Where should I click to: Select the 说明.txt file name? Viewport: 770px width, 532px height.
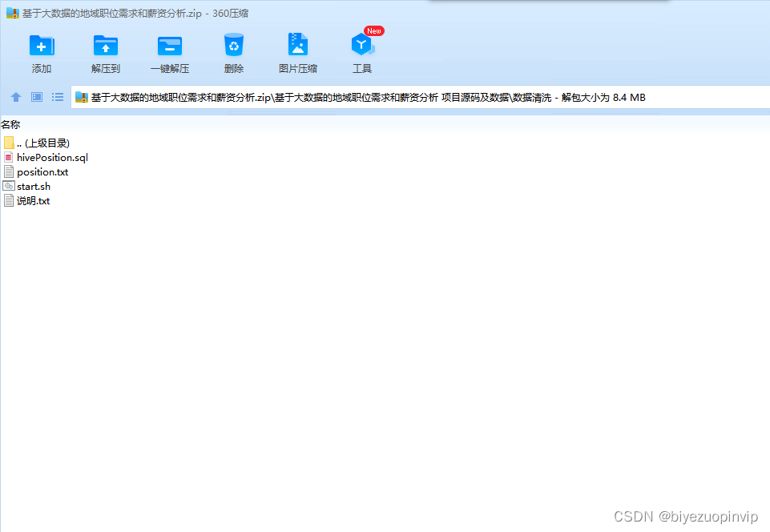34,200
